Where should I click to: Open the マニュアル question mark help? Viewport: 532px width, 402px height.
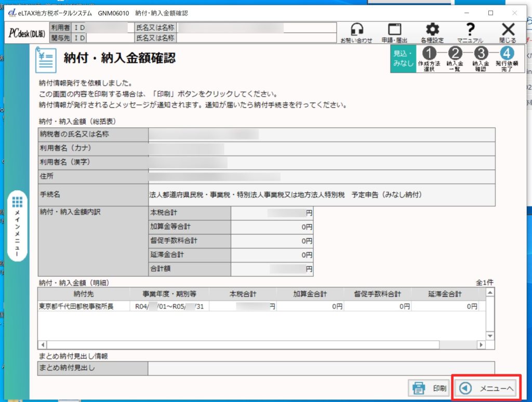pyautogui.click(x=470, y=32)
